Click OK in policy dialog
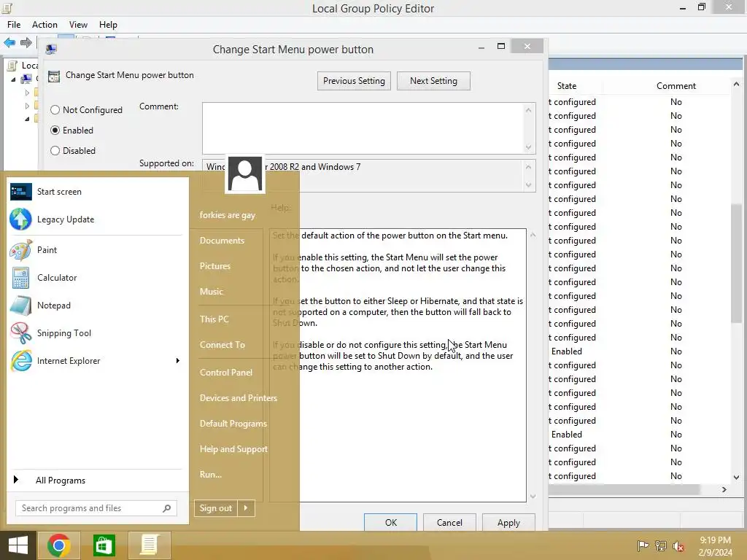This screenshot has height=560, width=747. [391, 522]
